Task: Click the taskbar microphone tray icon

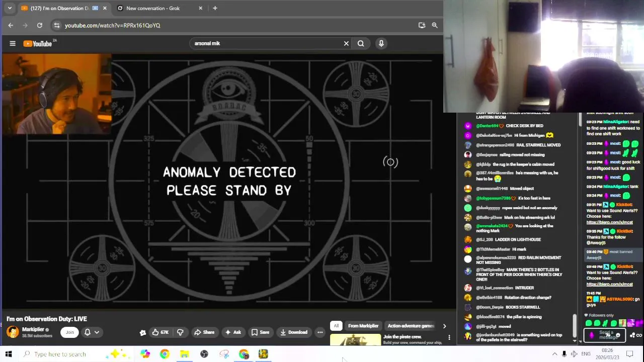Action: (564, 354)
